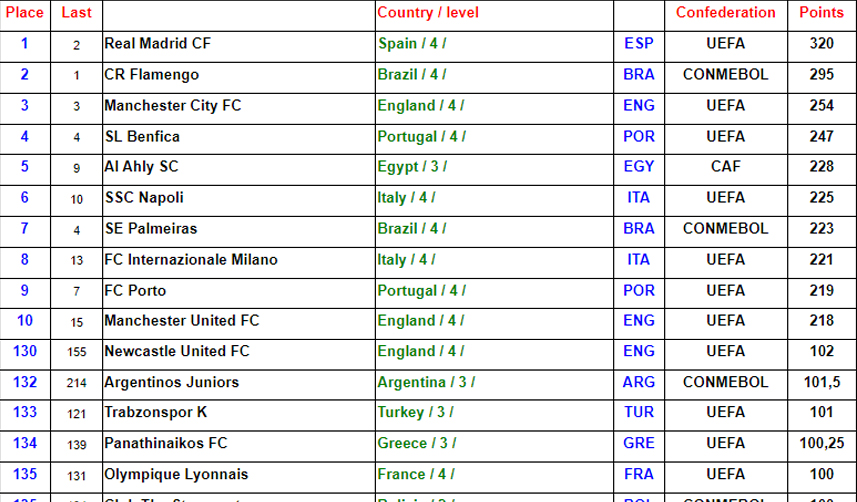Click the Real Madrid CF club name
This screenshot has width=857, height=502.
157,44
